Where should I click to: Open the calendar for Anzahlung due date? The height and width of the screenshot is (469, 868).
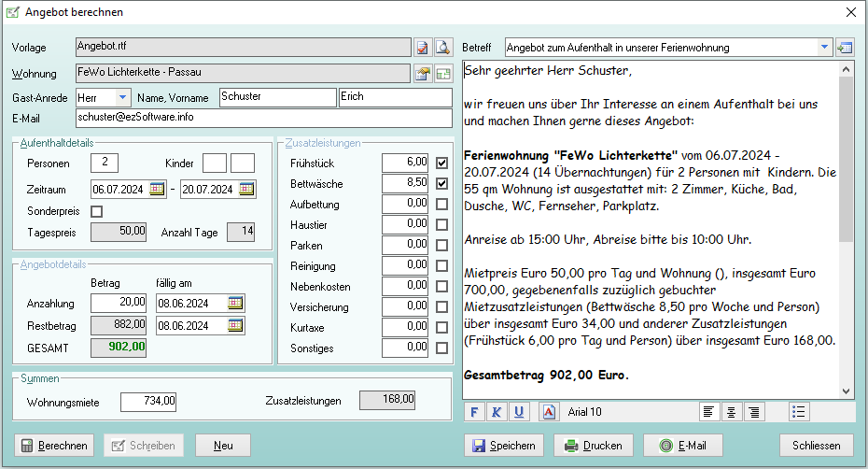click(x=235, y=304)
